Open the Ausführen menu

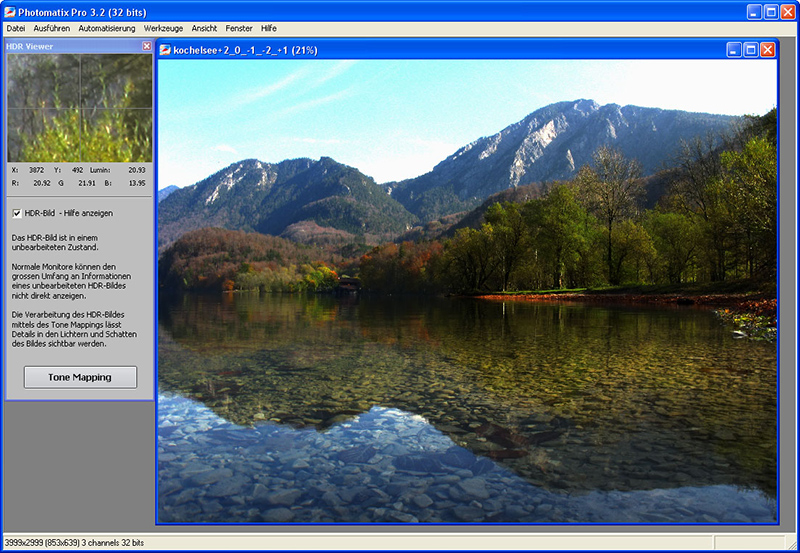pyautogui.click(x=52, y=29)
